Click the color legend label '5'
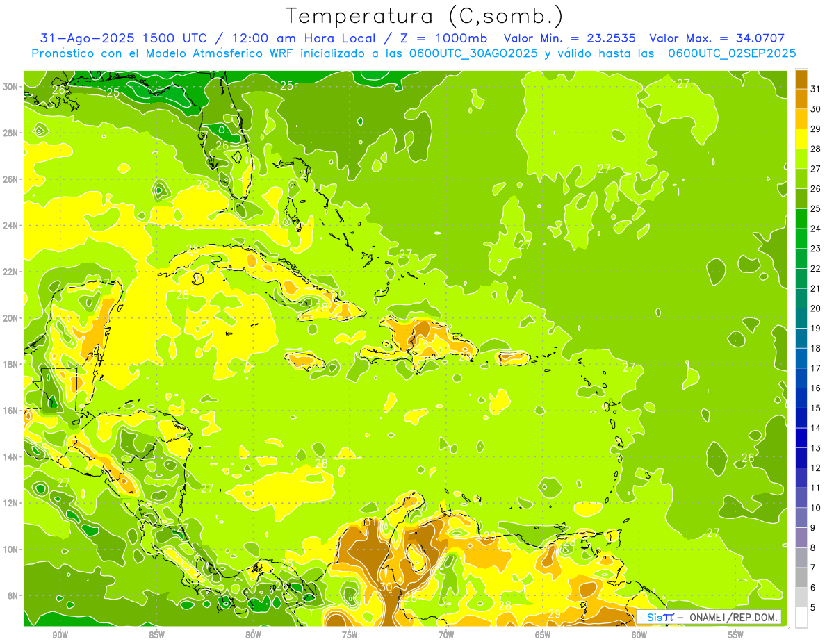The height and width of the screenshot is (644, 834). (813, 608)
